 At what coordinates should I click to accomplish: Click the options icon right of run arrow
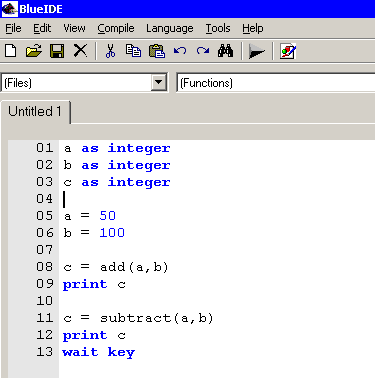pos(288,51)
